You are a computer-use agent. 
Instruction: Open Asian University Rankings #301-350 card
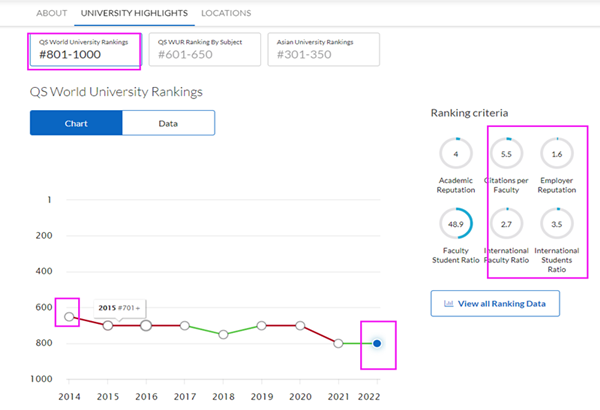(324, 49)
